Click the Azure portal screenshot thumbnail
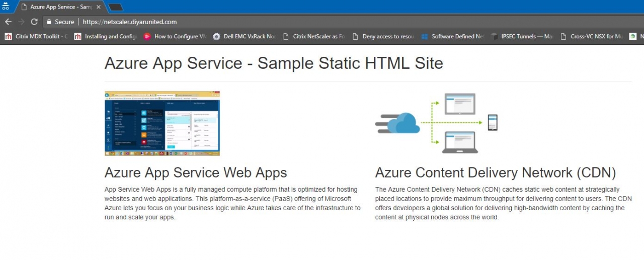644x260 pixels. click(x=162, y=123)
